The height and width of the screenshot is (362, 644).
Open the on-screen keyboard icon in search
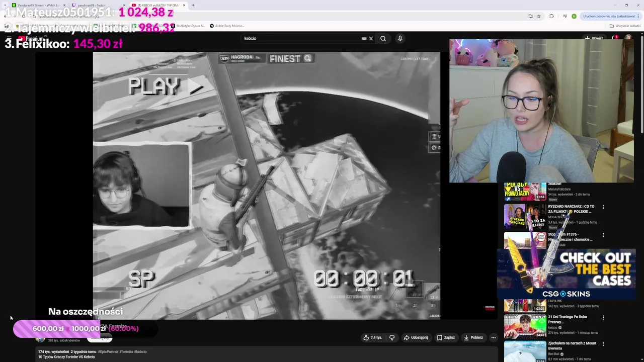point(364,38)
